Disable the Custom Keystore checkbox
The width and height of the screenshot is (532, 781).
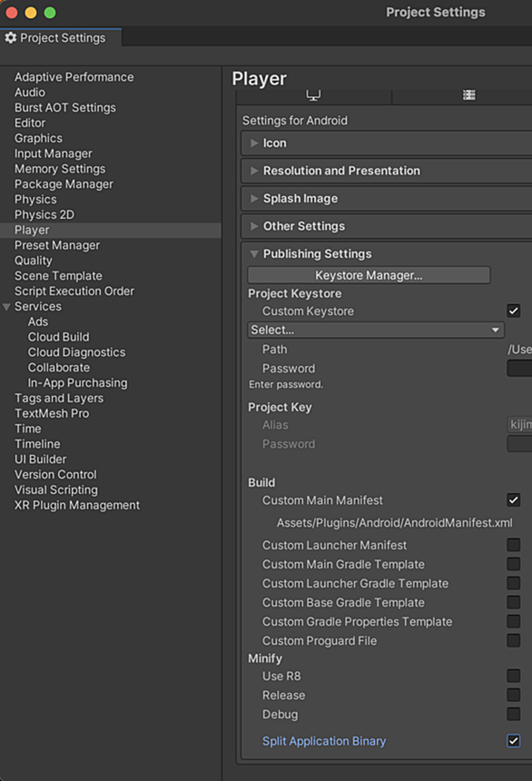[514, 311]
